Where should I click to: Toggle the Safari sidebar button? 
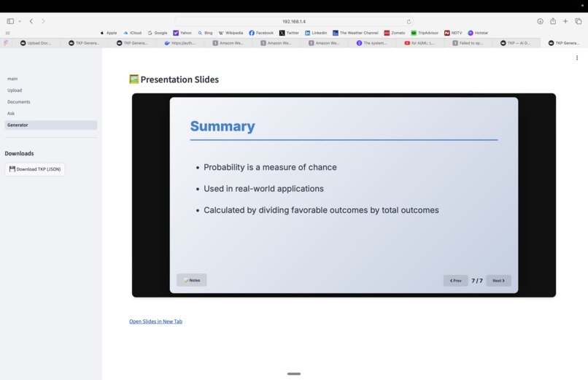click(10, 21)
